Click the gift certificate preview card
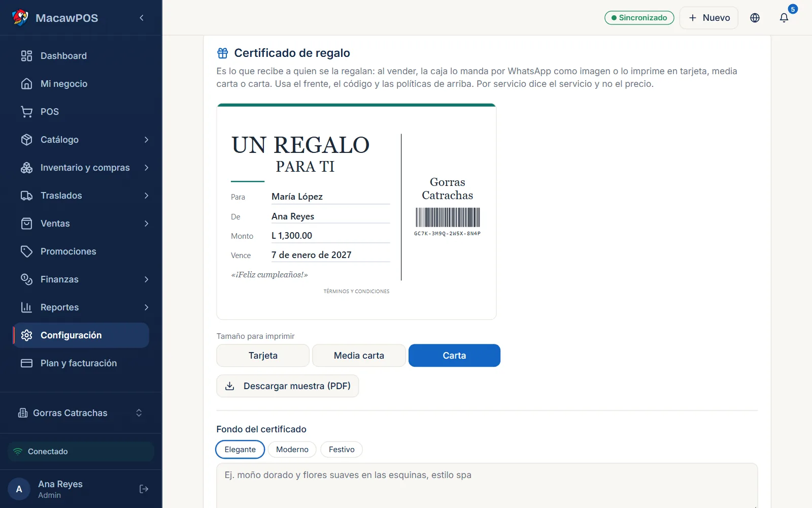Viewport: 812px width, 508px height. click(356, 211)
